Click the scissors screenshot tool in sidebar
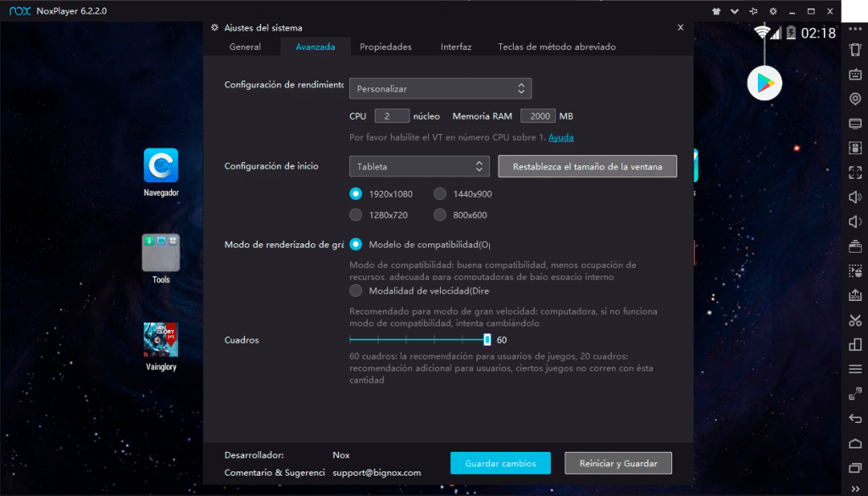This screenshot has width=868, height=496. [x=854, y=320]
